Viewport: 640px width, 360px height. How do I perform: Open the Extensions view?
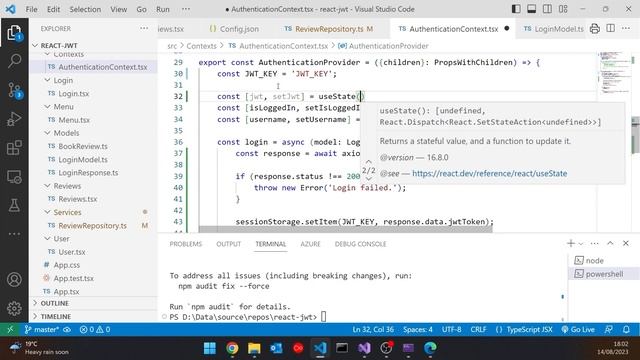point(14,148)
